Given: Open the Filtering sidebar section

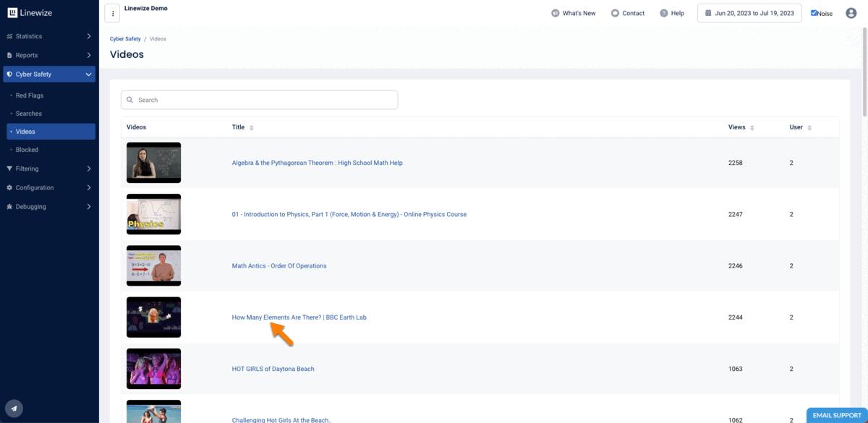Looking at the screenshot, I should pos(49,168).
